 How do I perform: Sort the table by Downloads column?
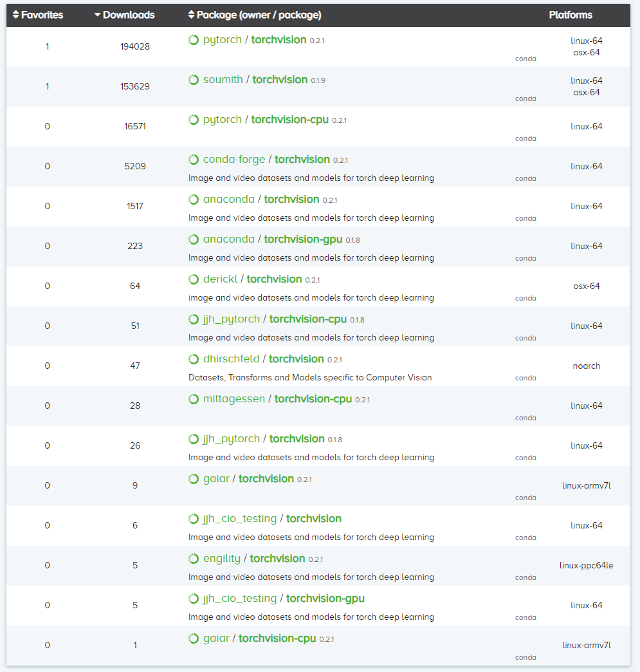coord(124,15)
